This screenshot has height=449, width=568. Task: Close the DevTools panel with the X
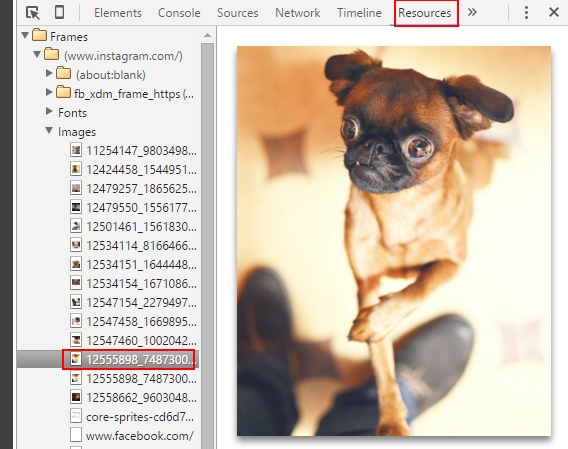click(x=554, y=12)
